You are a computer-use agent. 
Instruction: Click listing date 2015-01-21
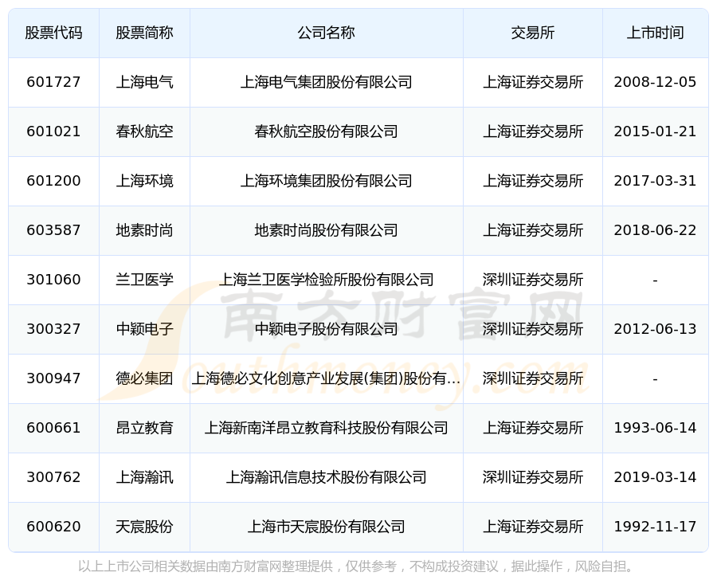[x=656, y=131]
